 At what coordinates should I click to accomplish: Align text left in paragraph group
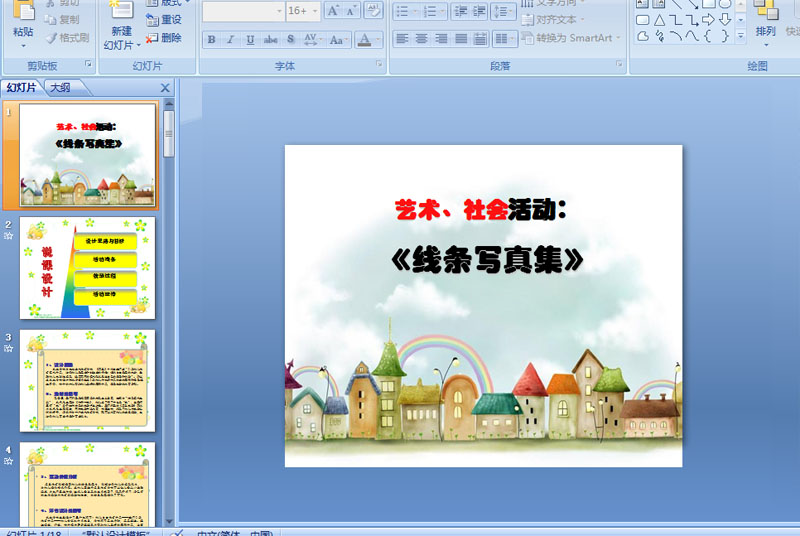[x=402, y=39]
